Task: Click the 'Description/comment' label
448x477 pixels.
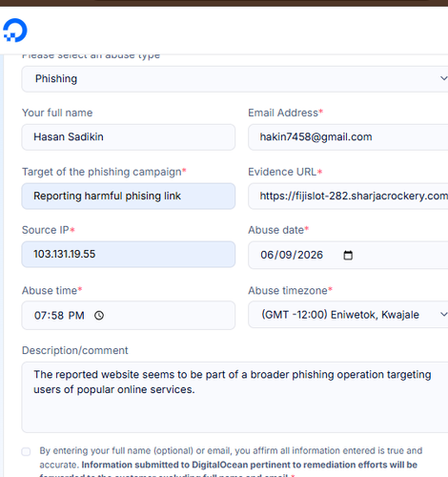Action: 74,350
